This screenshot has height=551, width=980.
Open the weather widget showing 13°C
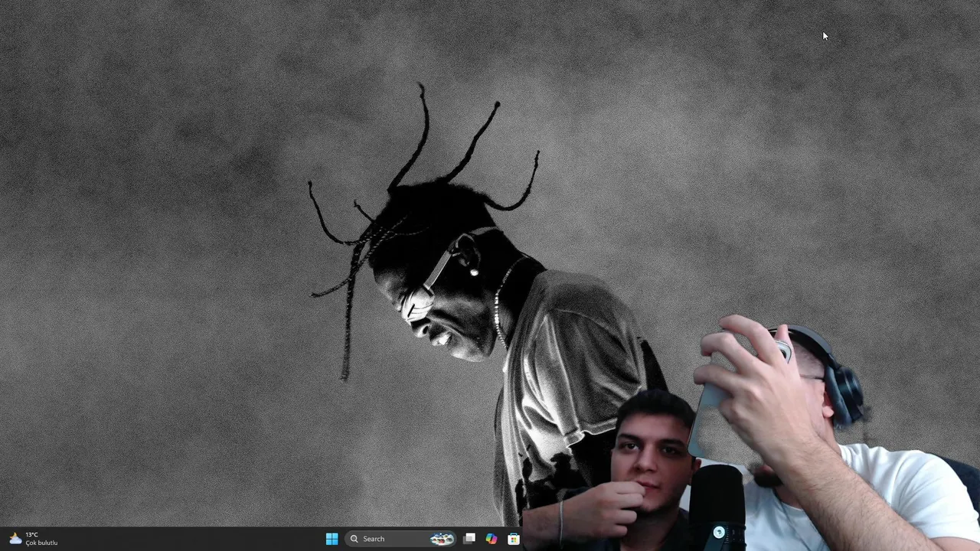33,539
